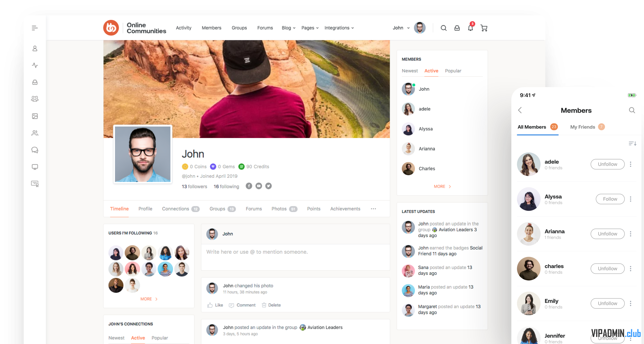The width and height of the screenshot is (644, 344).
Task: Open John's Facebook profile icon
Action: [249, 186]
